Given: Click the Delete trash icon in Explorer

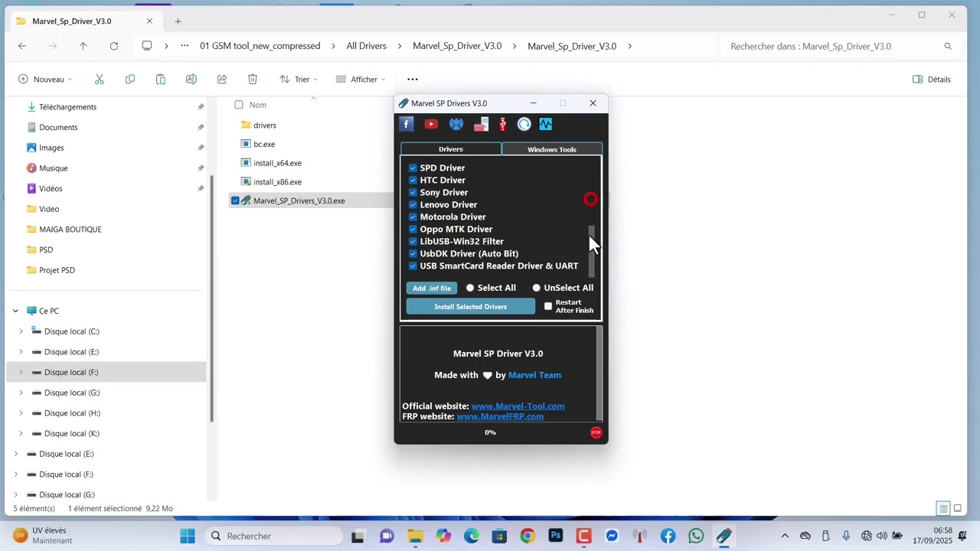Looking at the screenshot, I should tap(253, 79).
